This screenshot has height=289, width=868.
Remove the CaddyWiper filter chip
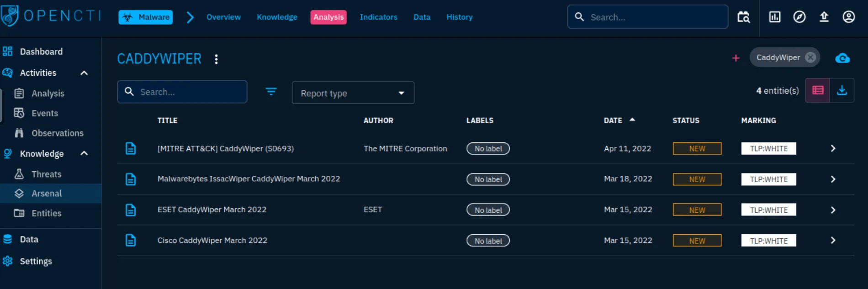pos(810,58)
